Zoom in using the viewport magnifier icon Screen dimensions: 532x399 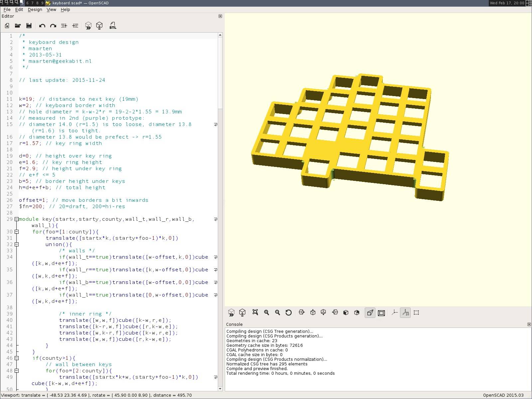tap(266, 312)
